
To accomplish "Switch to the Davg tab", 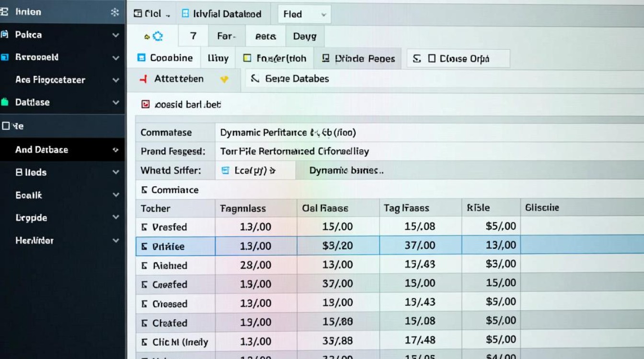I will [x=305, y=35].
